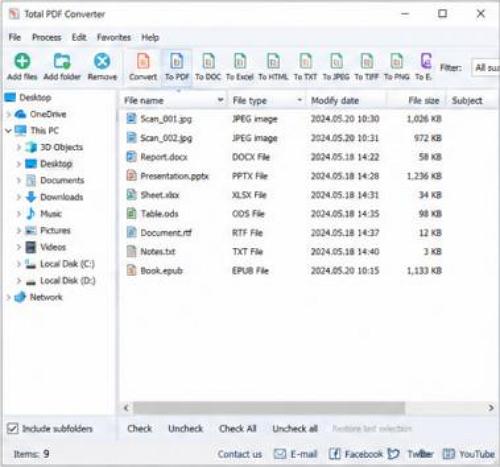Click the Check All button

238,428
